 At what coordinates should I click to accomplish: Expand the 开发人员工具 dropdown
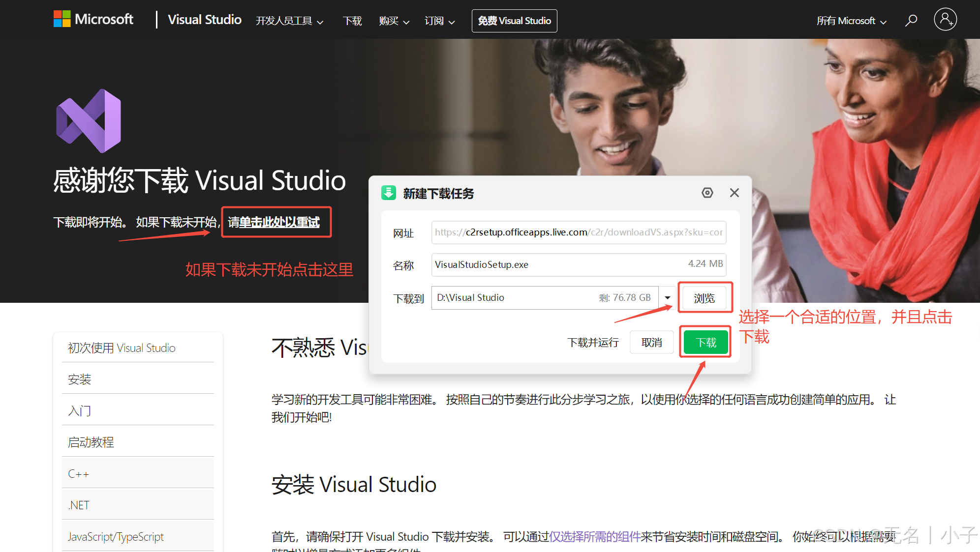point(289,21)
